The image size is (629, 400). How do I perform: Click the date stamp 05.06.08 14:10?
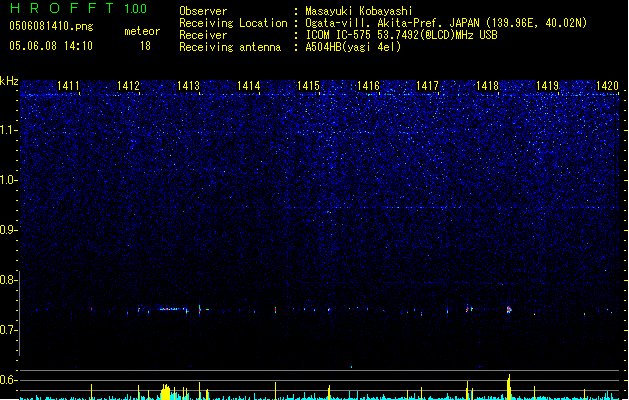pyautogui.click(x=51, y=46)
